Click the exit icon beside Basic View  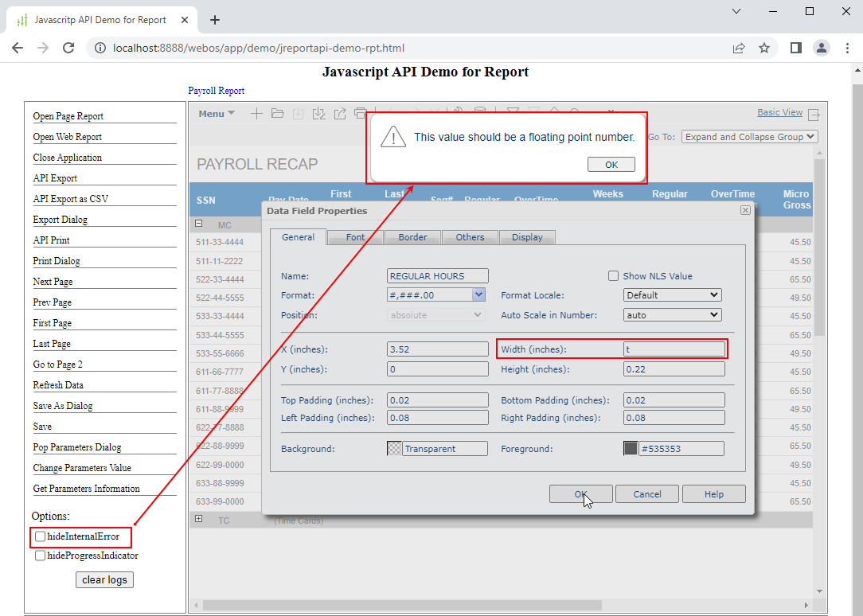pos(814,114)
